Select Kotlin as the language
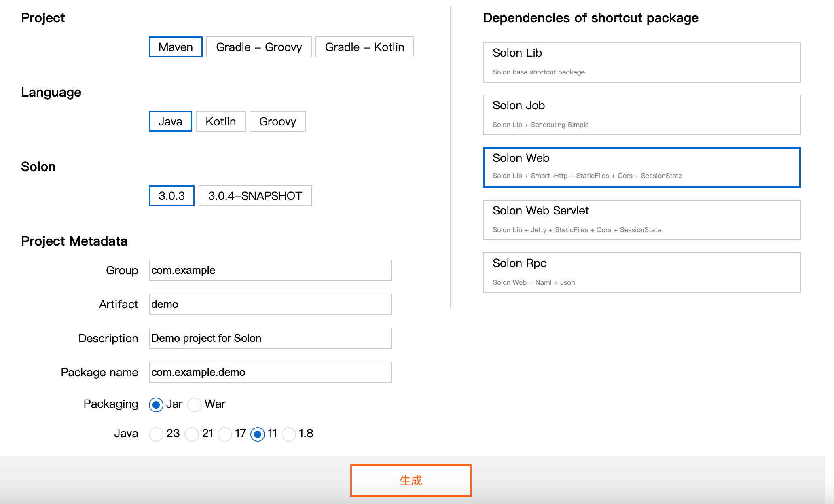This screenshot has height=504, width=834. tap(220, 121)
